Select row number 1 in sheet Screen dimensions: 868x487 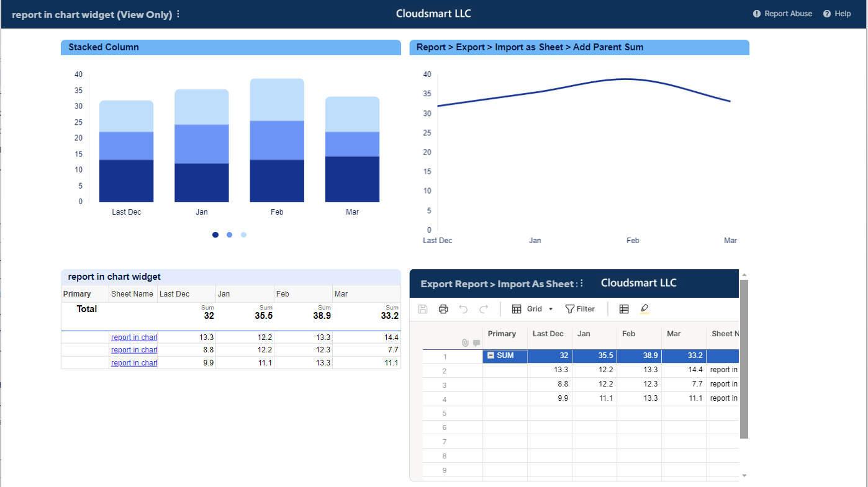click(x=445, y=357)
